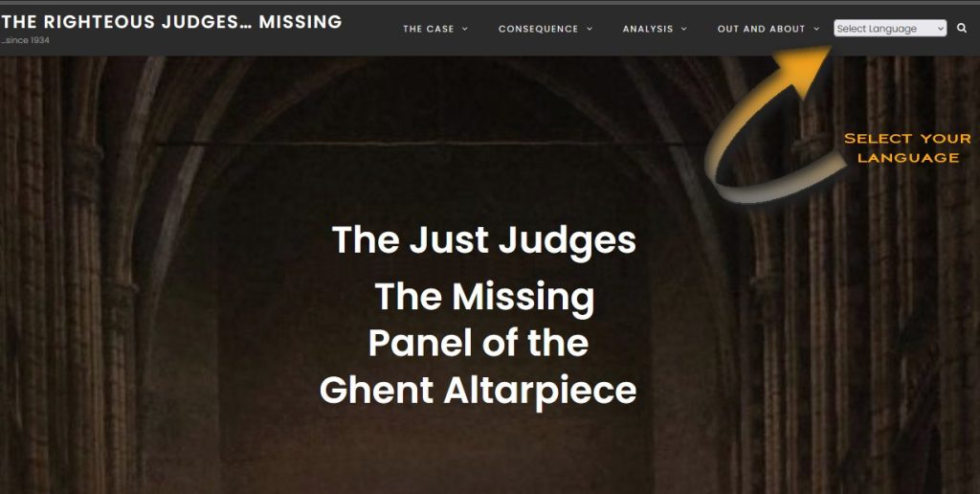980x494 pixels.
Task: Expand the chevron beside OUT AND ABOUT
Action: click(x=816, y=29)
